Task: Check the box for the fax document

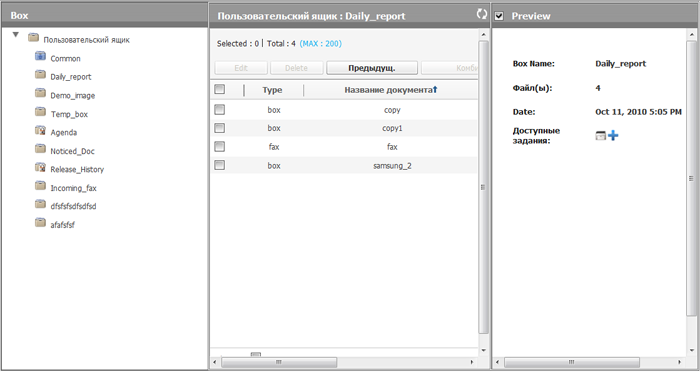Action: tap(219, 146)
